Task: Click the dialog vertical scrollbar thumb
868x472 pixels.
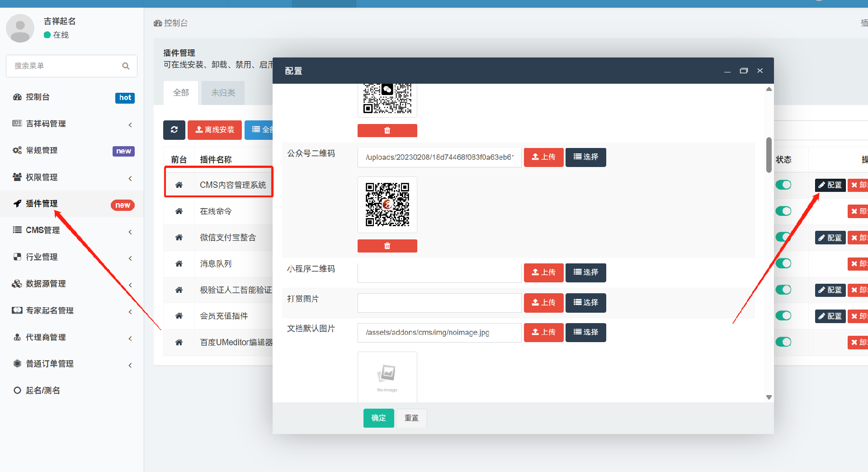Action: 769,155
